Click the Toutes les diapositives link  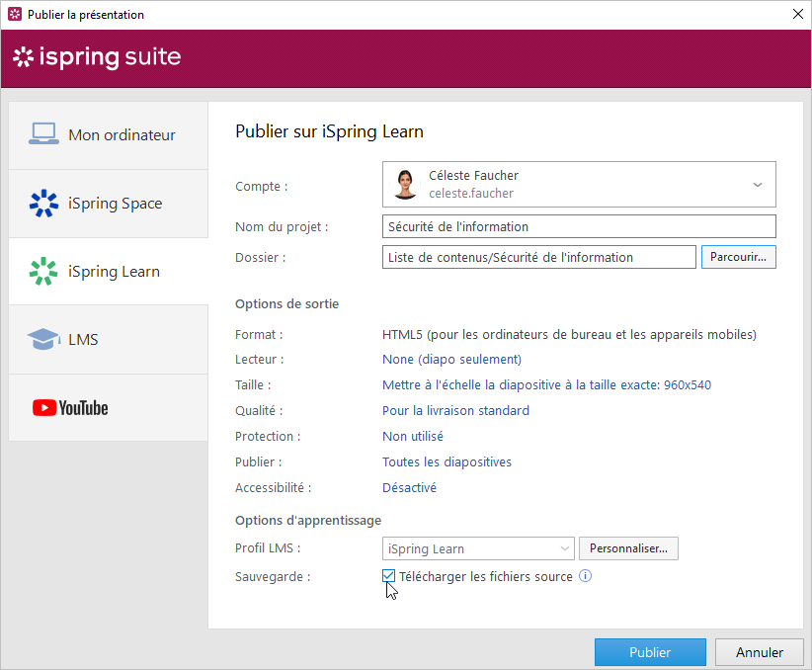447,462
